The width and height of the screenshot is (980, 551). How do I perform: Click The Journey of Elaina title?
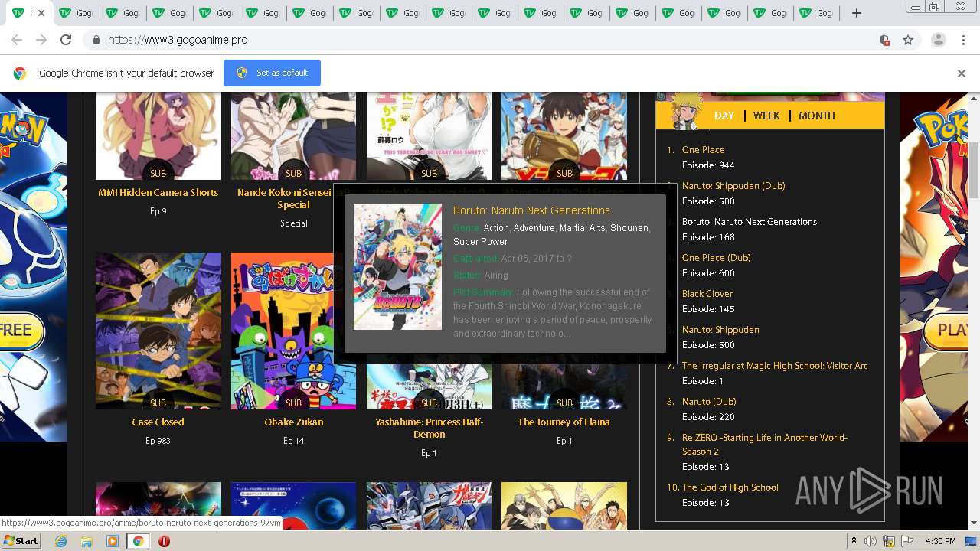click(x=564, y=422)
